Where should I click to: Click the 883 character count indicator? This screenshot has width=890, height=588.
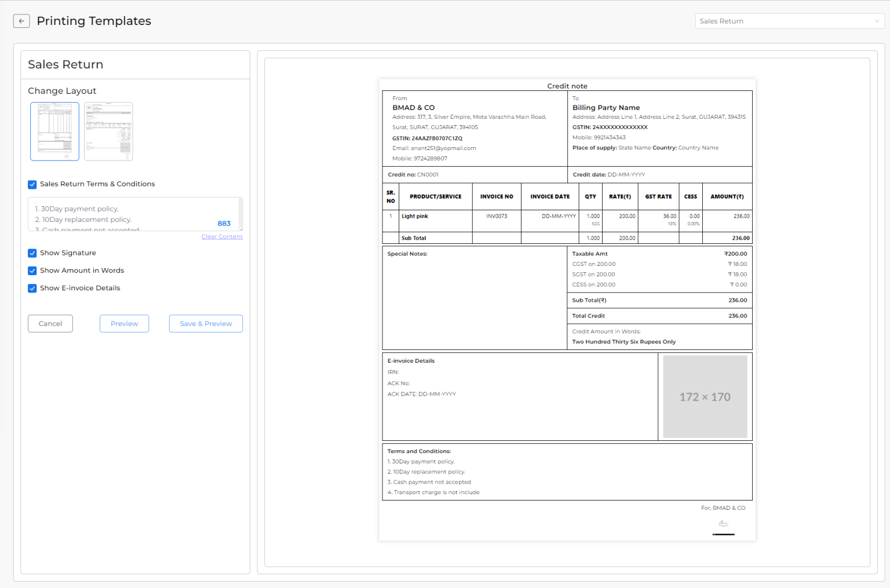coord(224,223)
